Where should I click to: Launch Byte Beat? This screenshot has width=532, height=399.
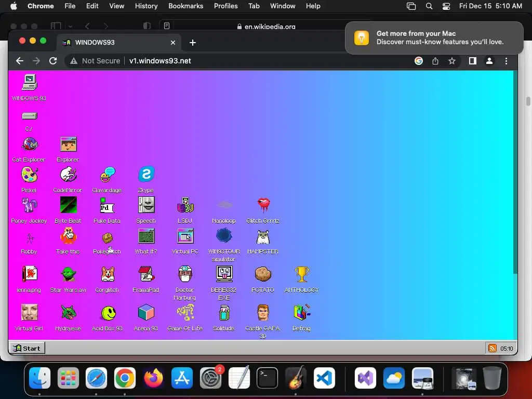(68, 205)
